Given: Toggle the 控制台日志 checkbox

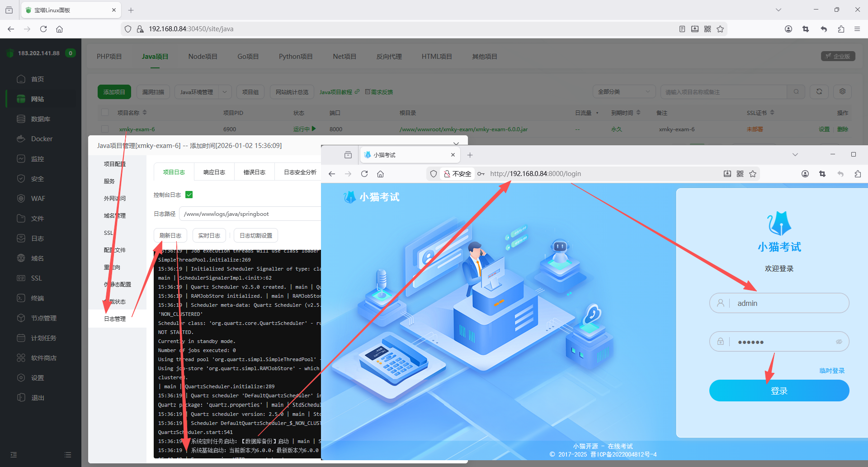Looking at the screenshot, I should tap(189, 195).
